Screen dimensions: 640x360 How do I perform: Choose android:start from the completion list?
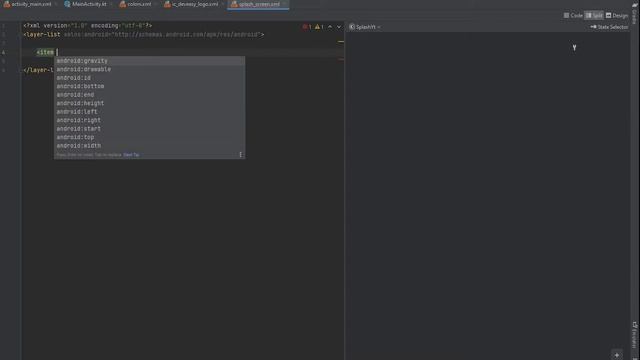[149, 129]
